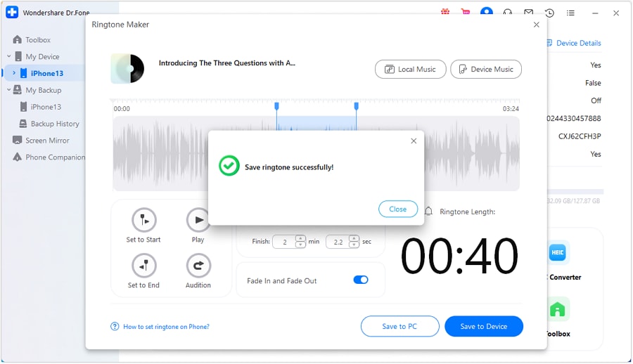
Task: Click Save to PC button
Action: click(x=399, y=326)
